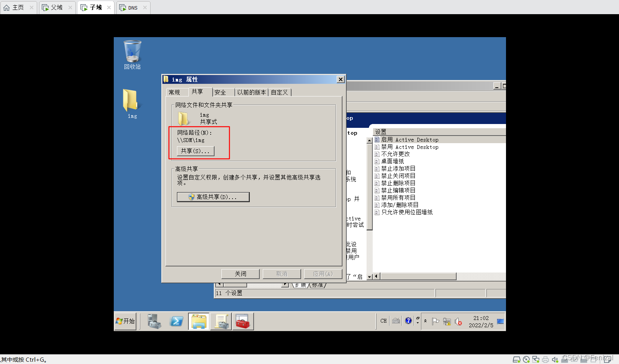The width and height of the screenshot is (619, 364).
Task: Click the settings list scroll-up arrow
Action: [x=370, y=140]
